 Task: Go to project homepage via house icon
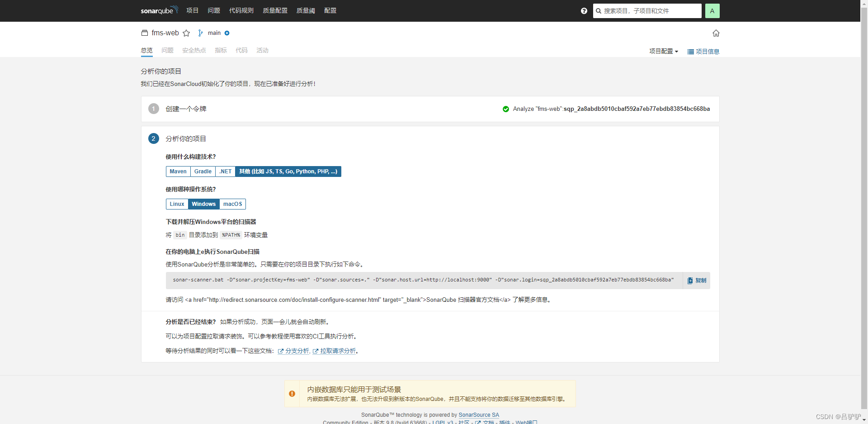point(716,33)
